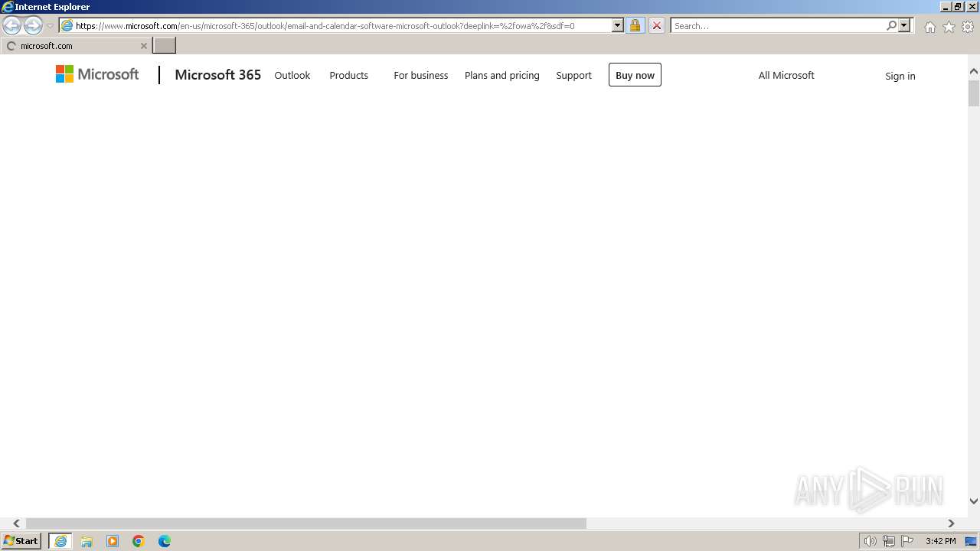Open the Support link

(573, 75)
